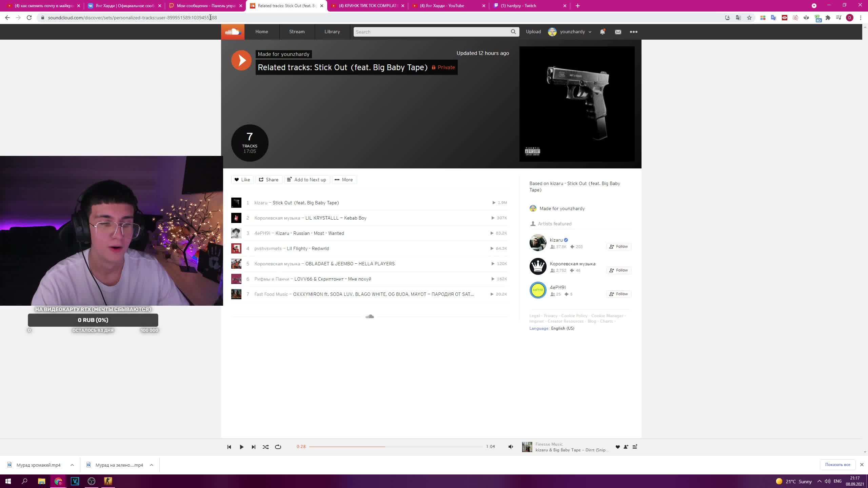Expand options for Мурад на зелено download
Screen dimensions: 868x488
tap(152, 465)
